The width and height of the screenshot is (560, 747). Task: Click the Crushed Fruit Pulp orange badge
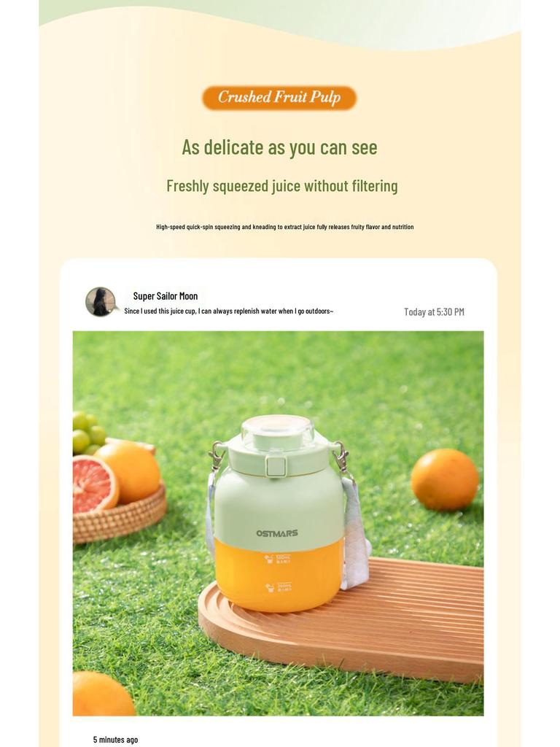pyautogui.click(x=279, y=98)
